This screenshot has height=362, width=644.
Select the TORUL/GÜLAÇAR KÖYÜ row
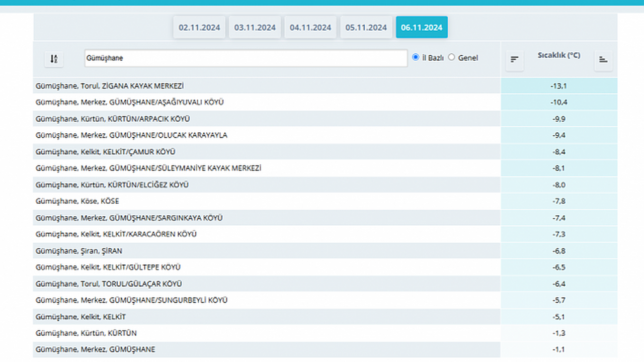pyautogui.click(x=109, y=284)
